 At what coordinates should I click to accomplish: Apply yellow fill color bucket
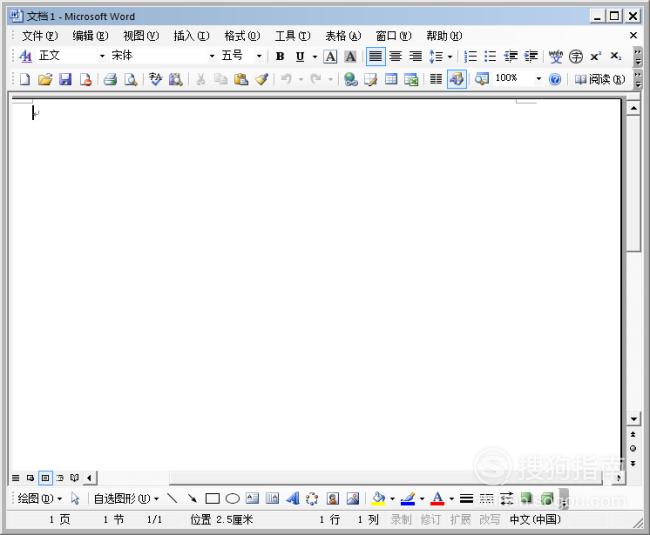pyautogui.click(x=379, y=498)
